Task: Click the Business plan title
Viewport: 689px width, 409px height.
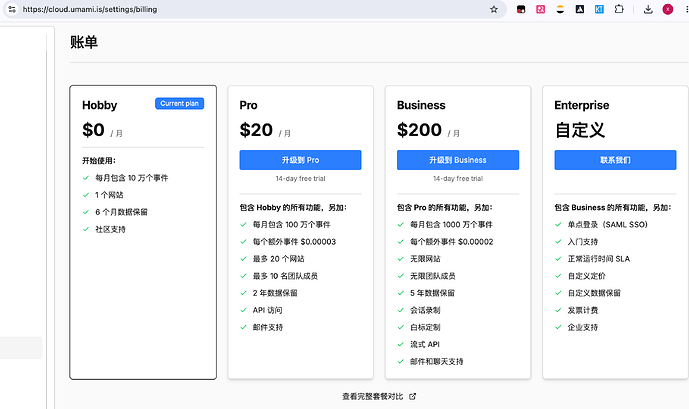Action: pos(421,105)
